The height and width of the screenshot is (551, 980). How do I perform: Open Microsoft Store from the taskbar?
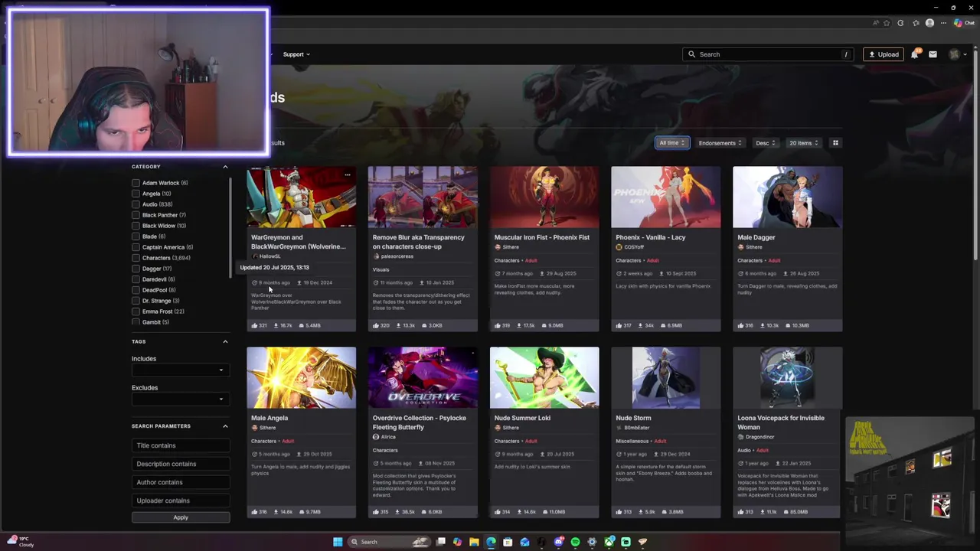pyautogui.click(x=508, y=542)
